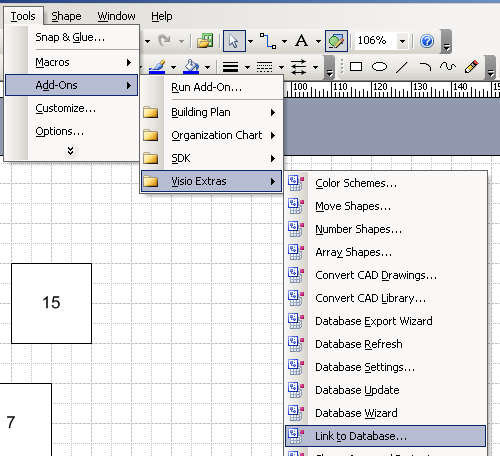This screenshot has width=500, height=456.
Task: Select the Freeform drawing tool
Action: point(448,67)
